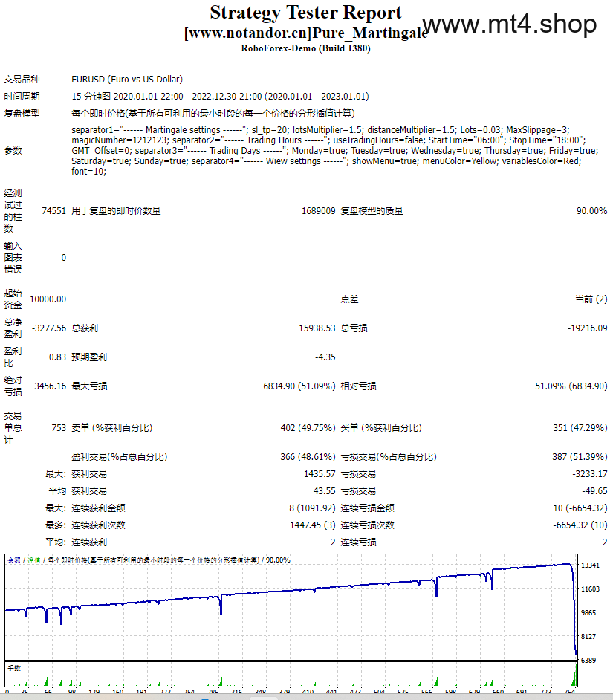
Task: Click the chart legend showing 90.00%
Action: (149, 560)
